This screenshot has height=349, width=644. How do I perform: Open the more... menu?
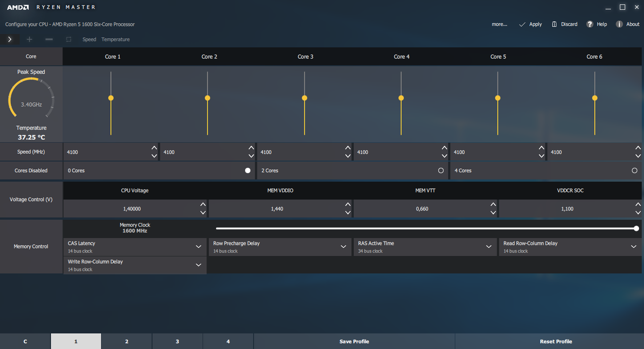click(500, 24)
